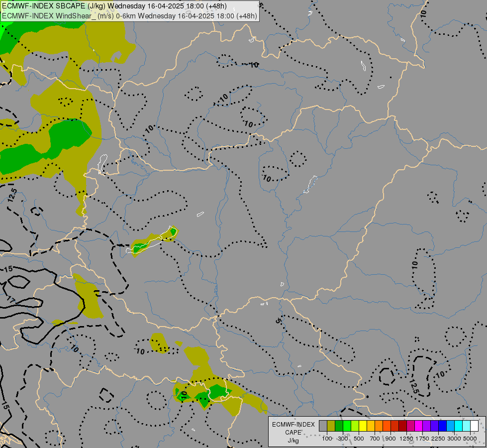Viewport: 487px width, 448px height.
Task: Select the 500 legend tick label
Action: coord(359,439)
